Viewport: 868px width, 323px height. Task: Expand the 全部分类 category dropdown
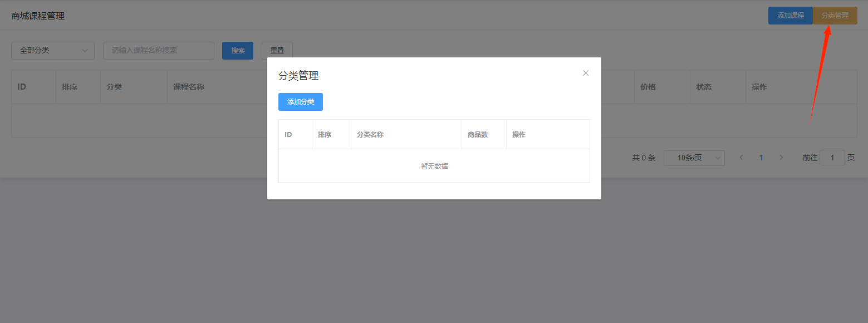[53, 51]
